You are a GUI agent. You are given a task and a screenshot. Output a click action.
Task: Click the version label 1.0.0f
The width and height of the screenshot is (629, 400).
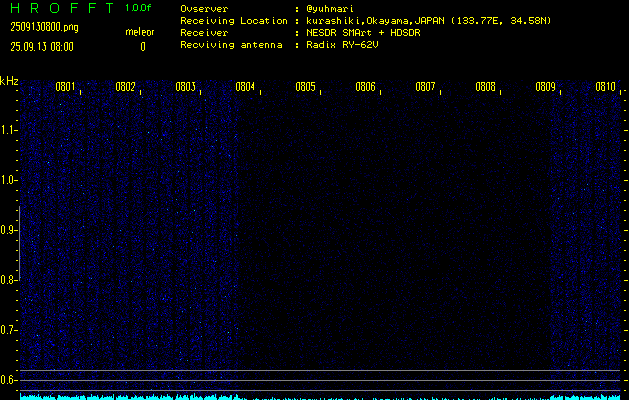pyautogui.click(x=138, y=8)
